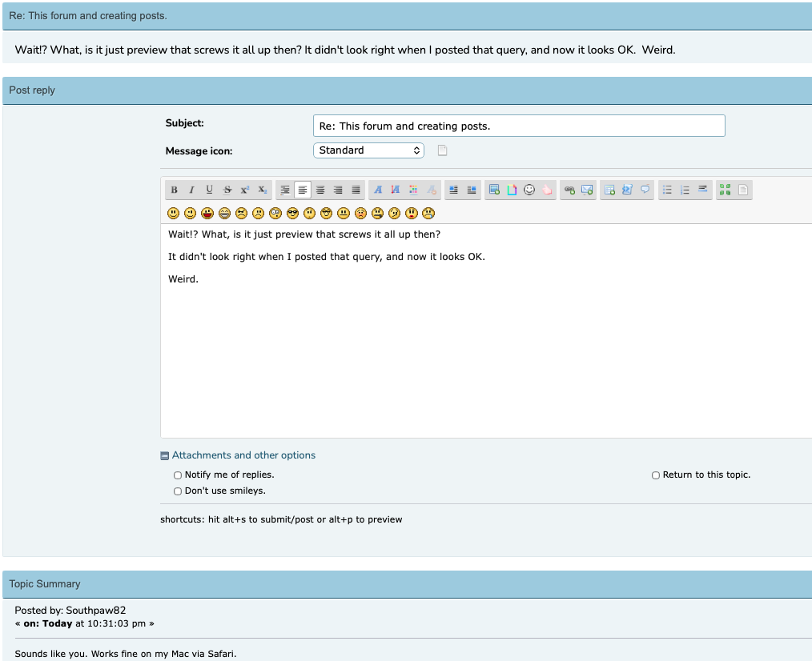Open the smiley toolbar button
This screenshot has width=812, height=661.
tap(529, 190)
